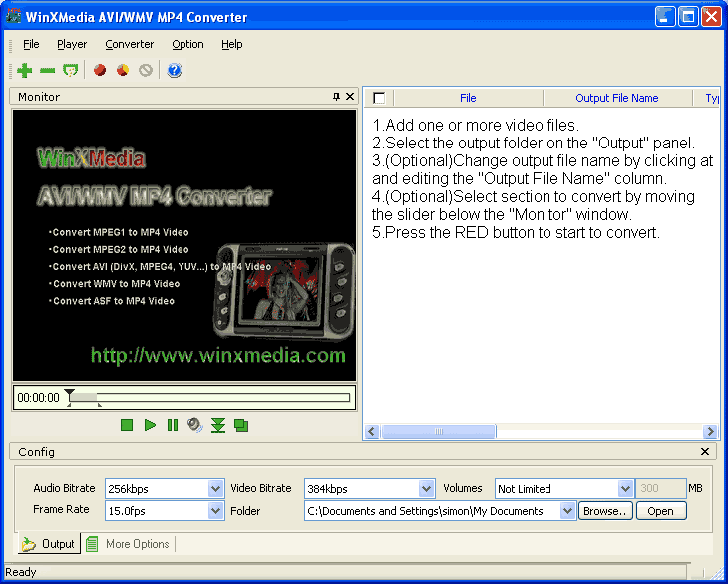Click the disabled 300 MB volume field
This screenshot has width=728, height=584.
(660, 489)
